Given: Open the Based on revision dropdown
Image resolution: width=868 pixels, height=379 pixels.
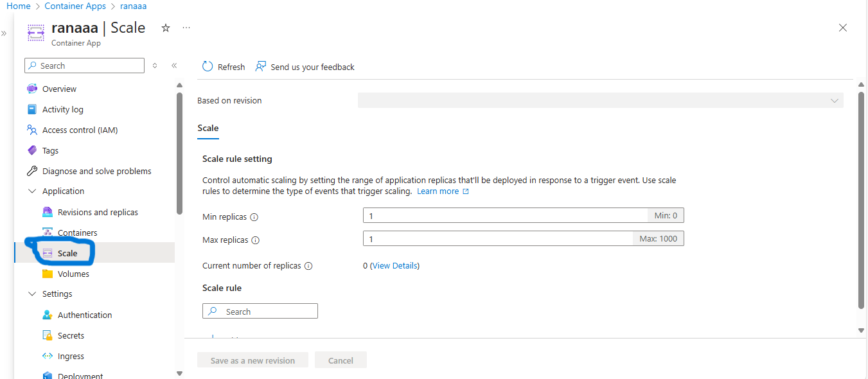Looking at the screenshot, I should (601, 100).
